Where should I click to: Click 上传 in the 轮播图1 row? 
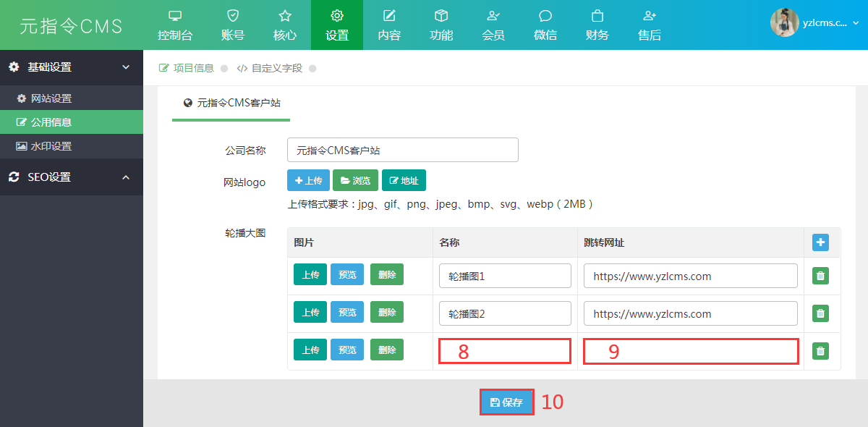coord(310,274)
